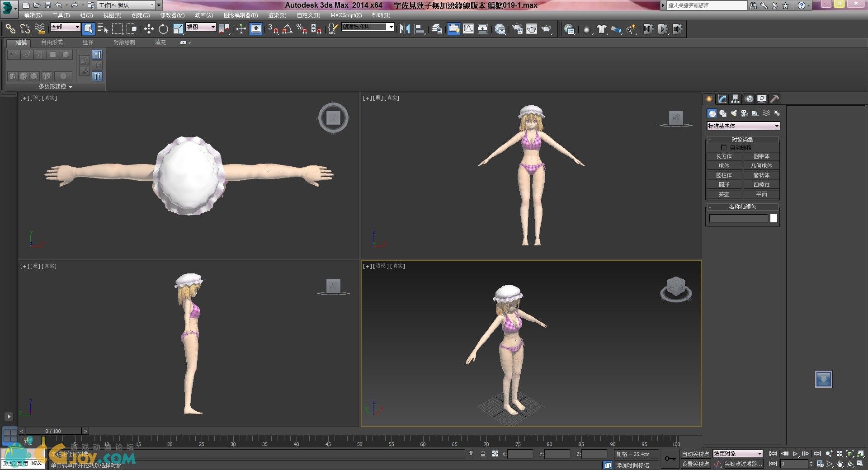Open the reference coordinate system dropdown 视图

pos(201,27)
